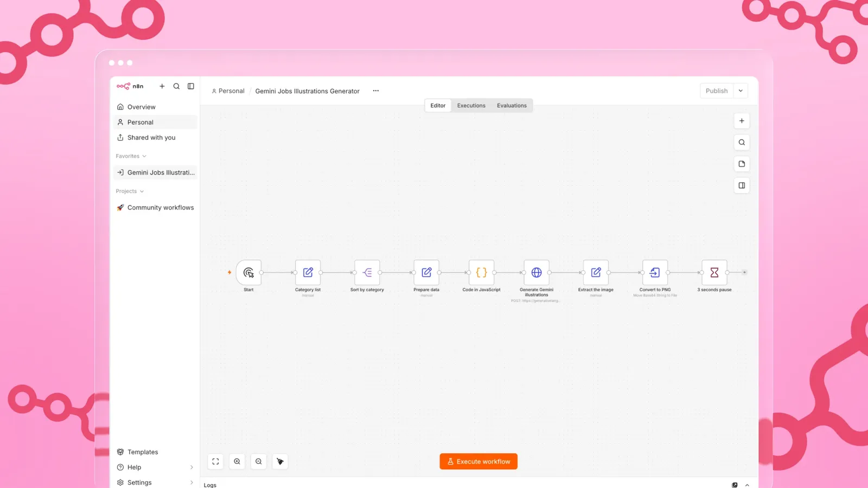Add a node with the canvas plus button
The height and width of the screenshot is (488, 868).
(x=742, y=121)
